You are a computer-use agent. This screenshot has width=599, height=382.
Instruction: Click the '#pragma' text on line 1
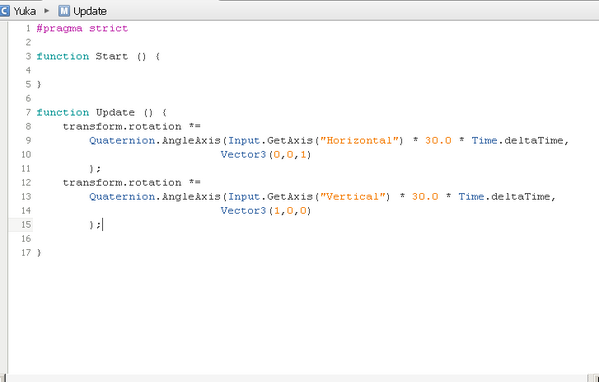59,29
